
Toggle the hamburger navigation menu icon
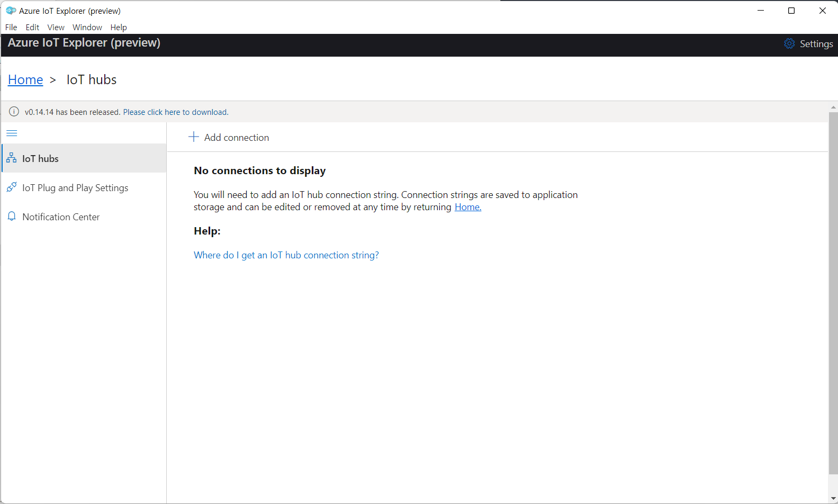12,133
